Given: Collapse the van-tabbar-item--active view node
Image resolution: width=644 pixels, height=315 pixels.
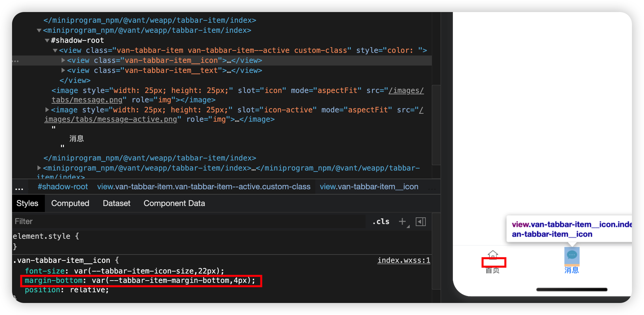Looking at the screenshot, I should tap(55, 50).
